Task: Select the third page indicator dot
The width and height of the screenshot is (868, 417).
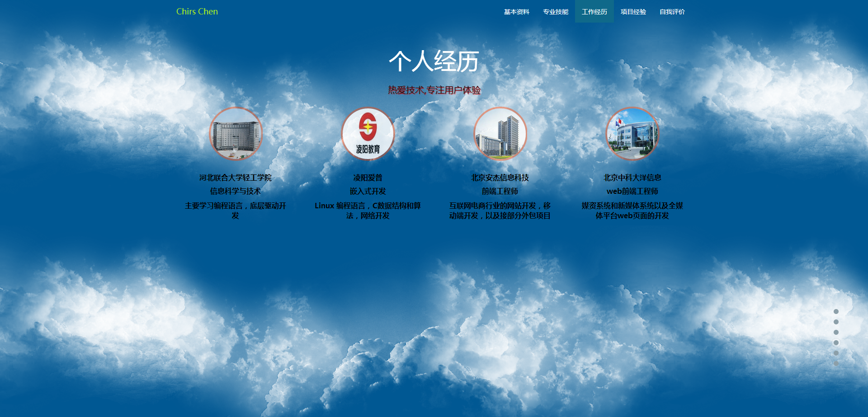Action: [836, 333]
